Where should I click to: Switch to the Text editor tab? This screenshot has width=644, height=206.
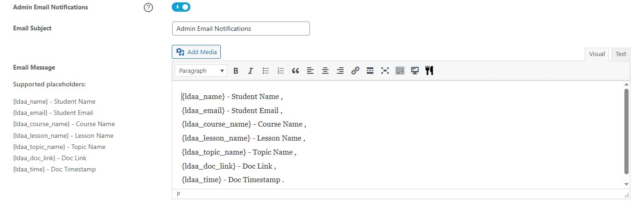(x=621, y=54)
